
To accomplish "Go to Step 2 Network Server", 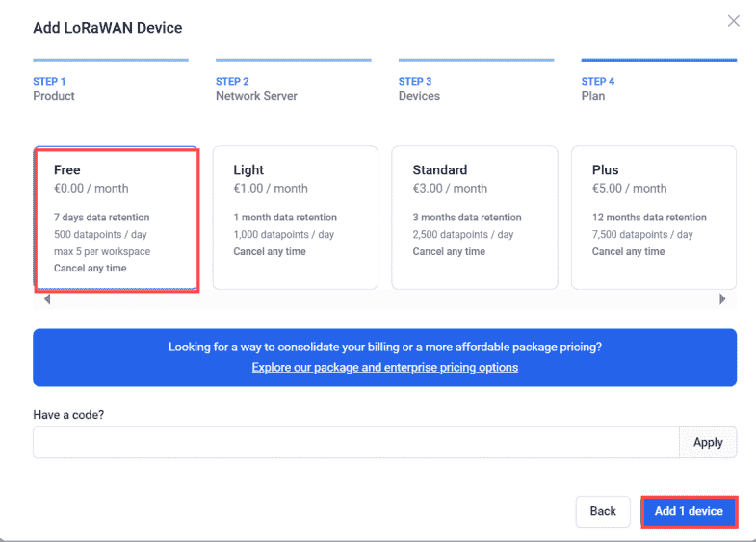I will (x=256, y=89).
